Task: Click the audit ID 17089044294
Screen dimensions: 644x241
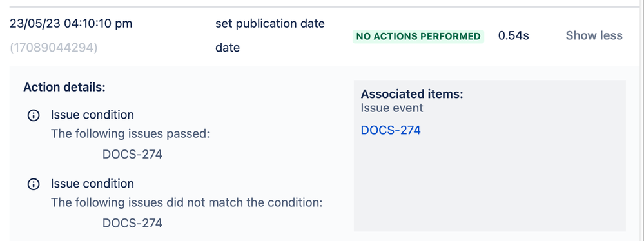Action: pyautogui.click(x=54, y=48)
